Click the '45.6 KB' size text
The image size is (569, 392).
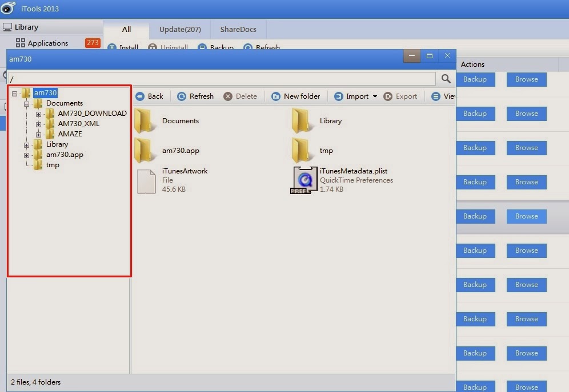point(174,189)
